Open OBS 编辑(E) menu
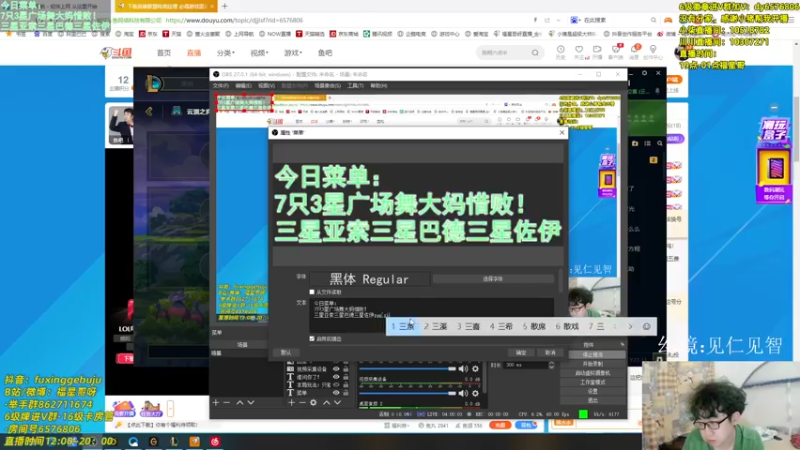Image resolution: width=800 pixels, height=450 pixels. pyautogui.click(x=243, y=86)
